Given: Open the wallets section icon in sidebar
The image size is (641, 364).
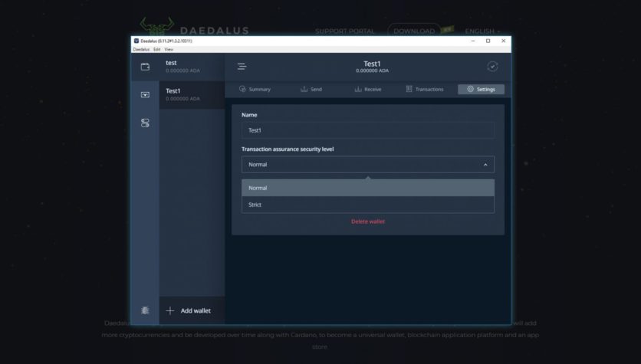Looking at the screenshot, I should point(145,67).
